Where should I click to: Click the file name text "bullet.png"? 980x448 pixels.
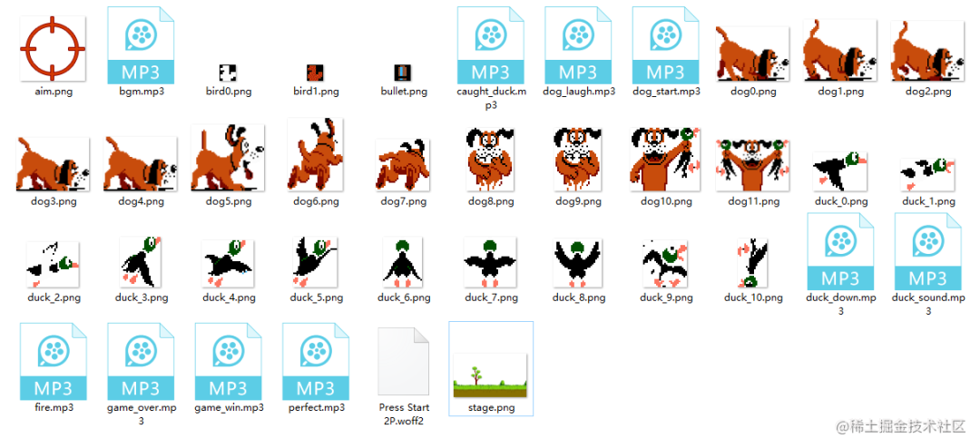coord(404,92)
